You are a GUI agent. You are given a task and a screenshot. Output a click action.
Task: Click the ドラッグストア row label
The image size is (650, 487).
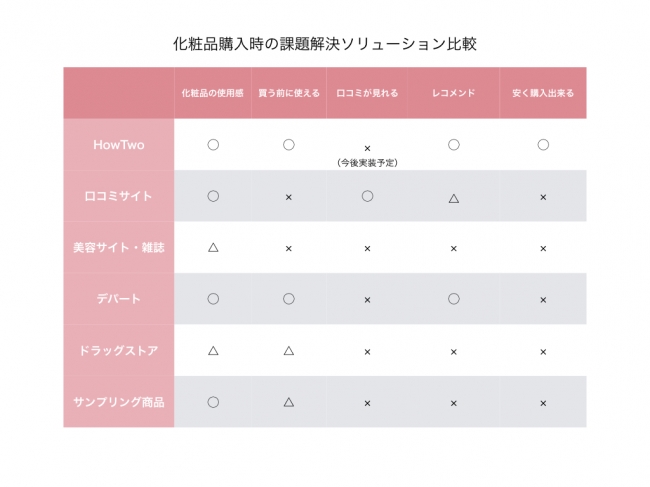tap(118, 350)
